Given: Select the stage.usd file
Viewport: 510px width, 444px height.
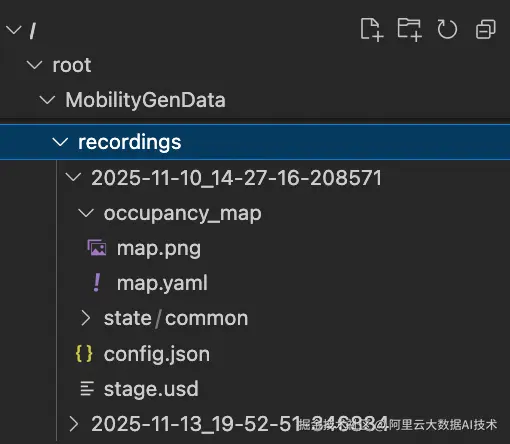Looking at the screenshot, I should coord(151,389).
